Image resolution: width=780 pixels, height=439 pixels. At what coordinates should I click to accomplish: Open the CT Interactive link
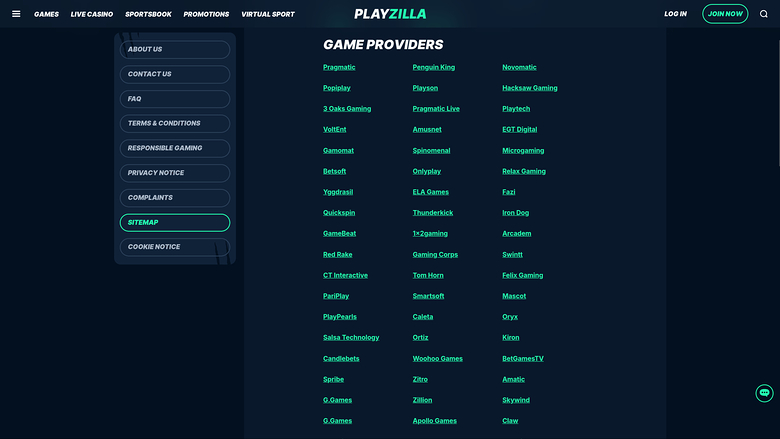tap(345, 275)
